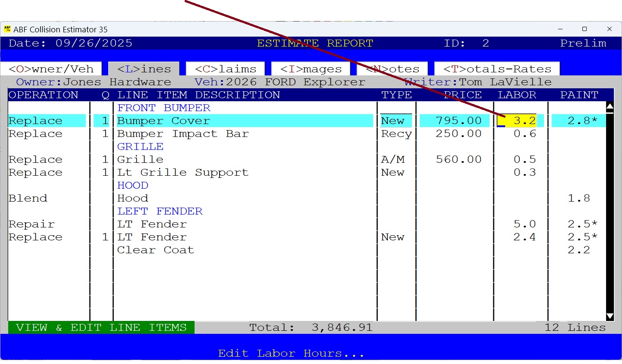Viewport: 622px width, 364px height.
Task: Select the Grille replacement line
Action: tap(139, 159)
